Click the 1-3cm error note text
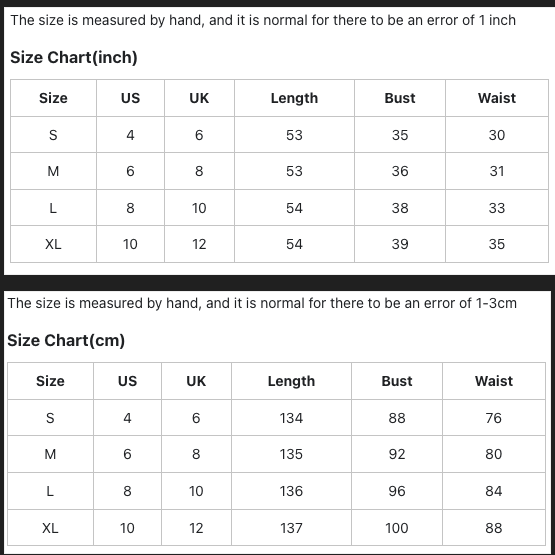This screenshot has height=555, width=555. [262, 303]
